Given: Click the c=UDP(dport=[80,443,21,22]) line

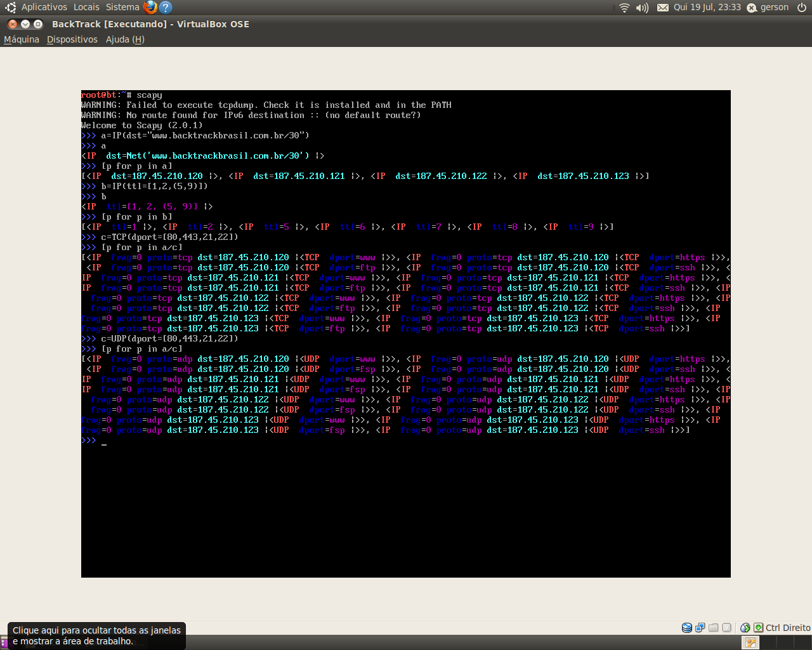Looking at the screenshot, I should [x=160, y=339].
